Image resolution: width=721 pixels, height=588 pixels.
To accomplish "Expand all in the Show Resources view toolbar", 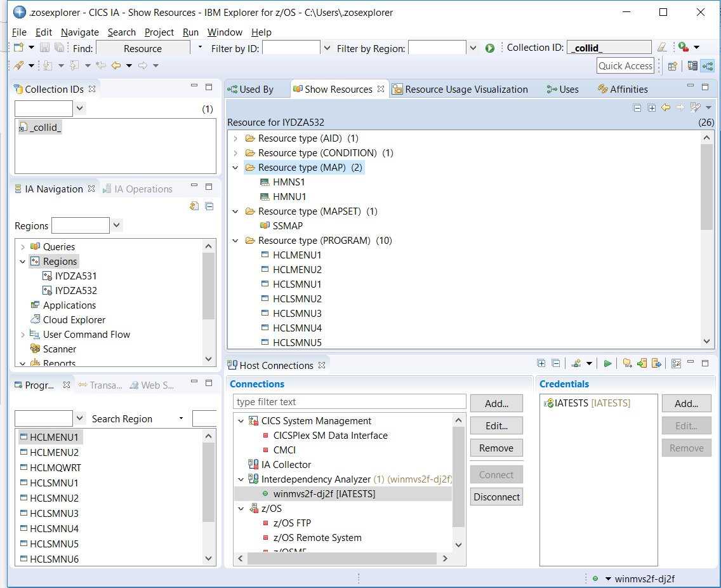I will [x=652, y=108].
